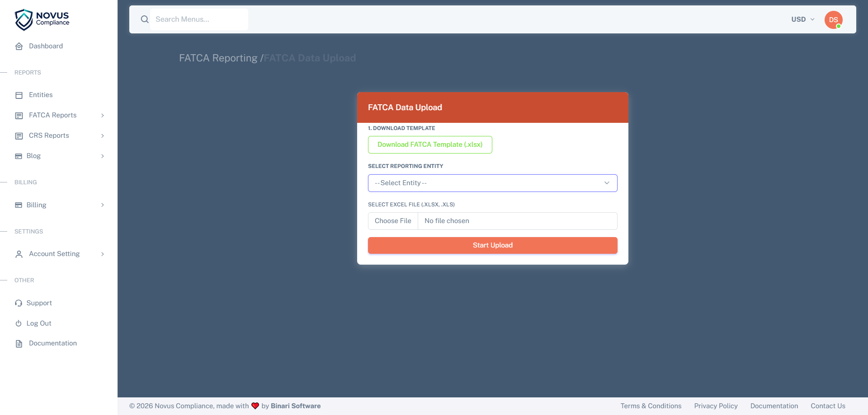The image size is (868, 415).
Task: Open Blog menu item
Action: 33,156
